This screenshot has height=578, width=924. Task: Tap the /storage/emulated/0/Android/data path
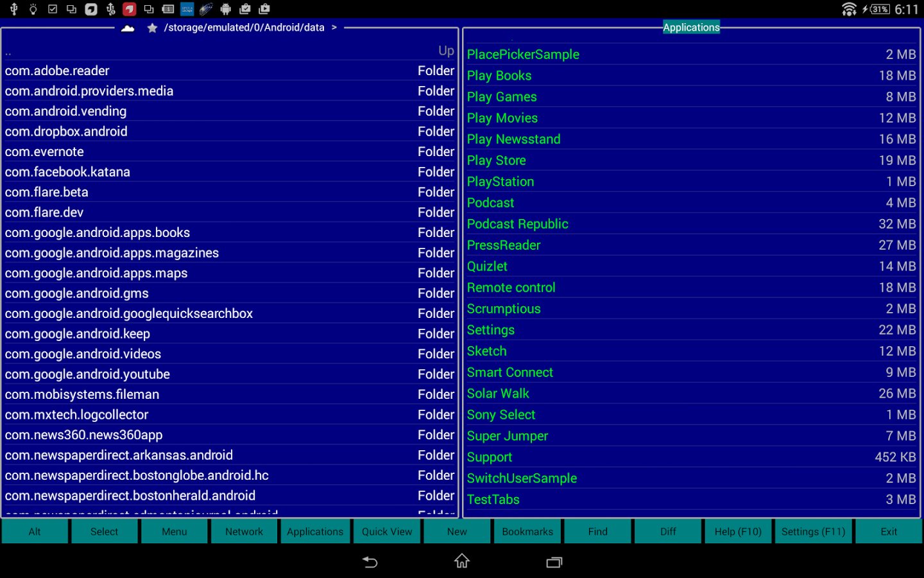tap(244, 28)
